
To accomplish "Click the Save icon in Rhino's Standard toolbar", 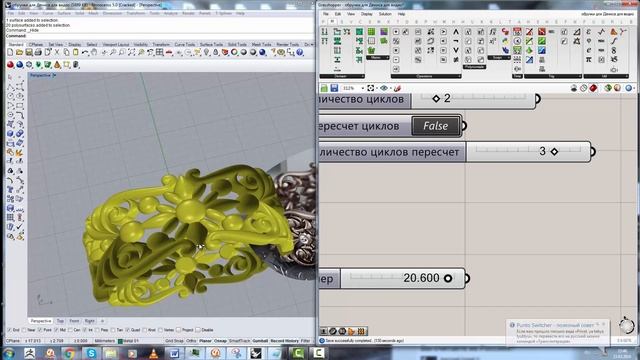I will coord(29,52).
